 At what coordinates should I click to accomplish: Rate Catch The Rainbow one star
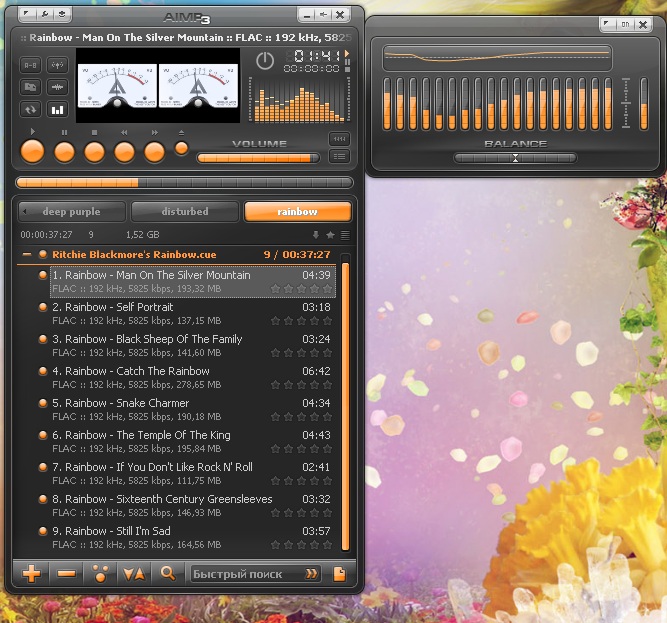click(x=275, y=385)
